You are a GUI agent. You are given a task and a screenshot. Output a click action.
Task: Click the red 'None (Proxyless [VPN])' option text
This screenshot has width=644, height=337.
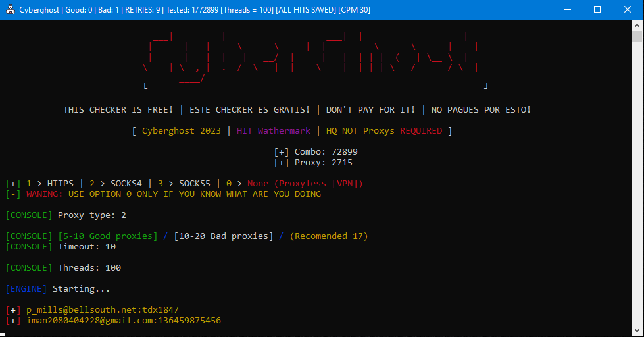tap(305, 183)
